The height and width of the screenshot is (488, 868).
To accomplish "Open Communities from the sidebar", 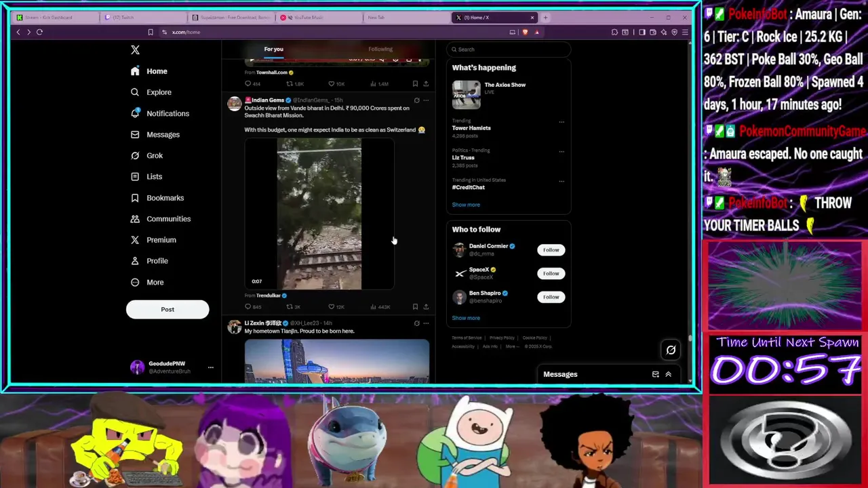I will click(x=160, y=219).
